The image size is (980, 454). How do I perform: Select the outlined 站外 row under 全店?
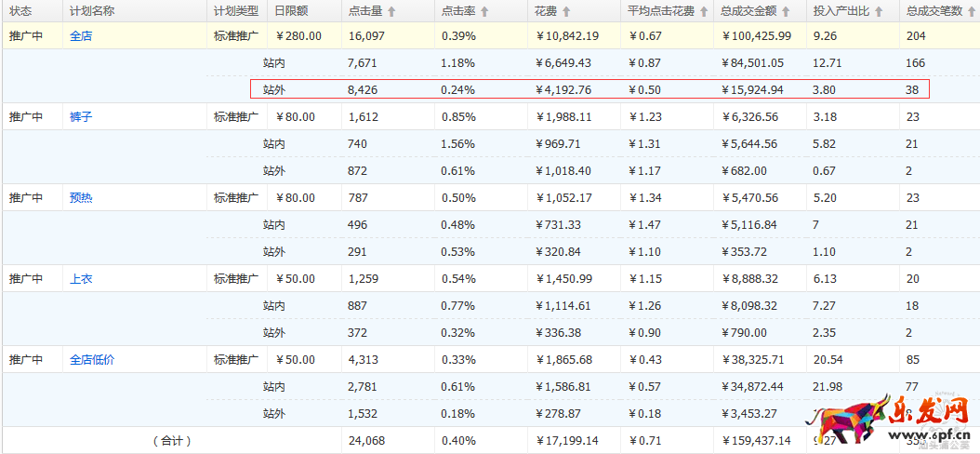589,90
